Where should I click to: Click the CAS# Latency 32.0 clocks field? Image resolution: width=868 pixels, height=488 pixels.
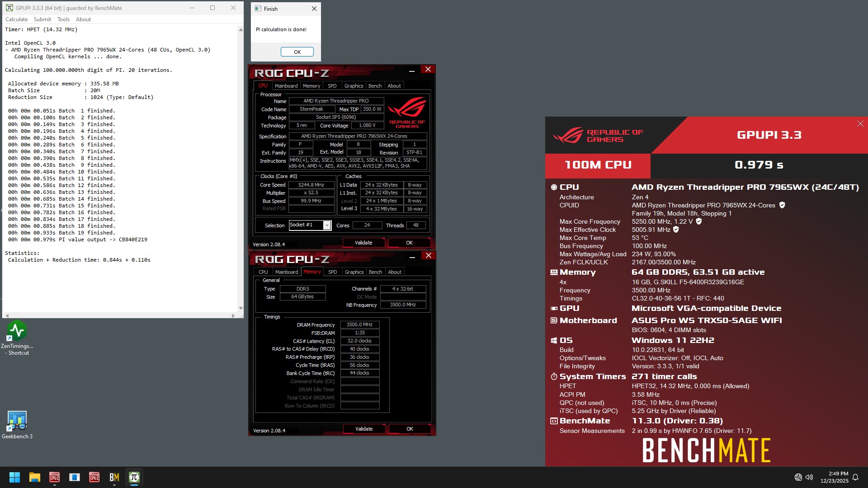click(359, 341)
